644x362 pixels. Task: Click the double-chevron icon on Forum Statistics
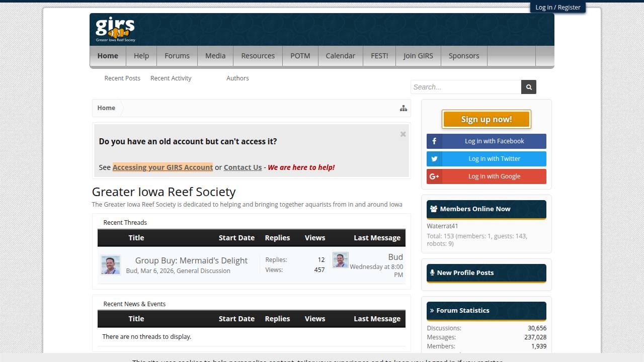coord(433,310)
